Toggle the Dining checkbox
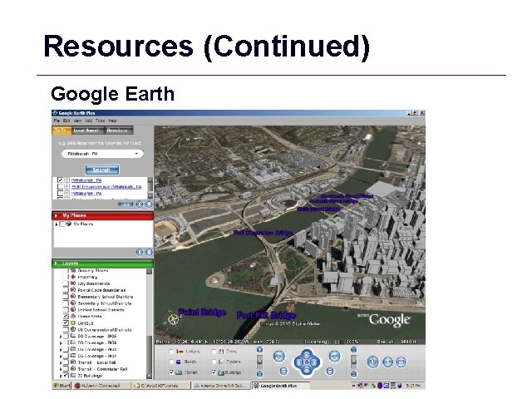The height and width of the screenshot is (399, 532). [x=214, y=352]
